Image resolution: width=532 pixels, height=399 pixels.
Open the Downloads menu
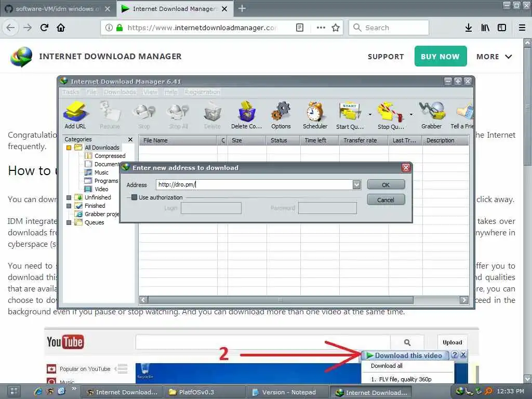120,92
